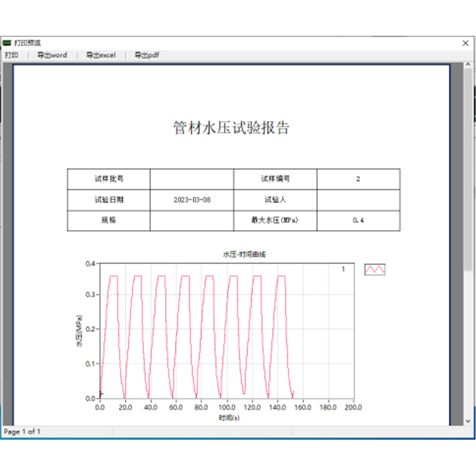The width and height of the screenshot is (476, 476).
Task: Click the print preview window title icon
Action: 7,43
